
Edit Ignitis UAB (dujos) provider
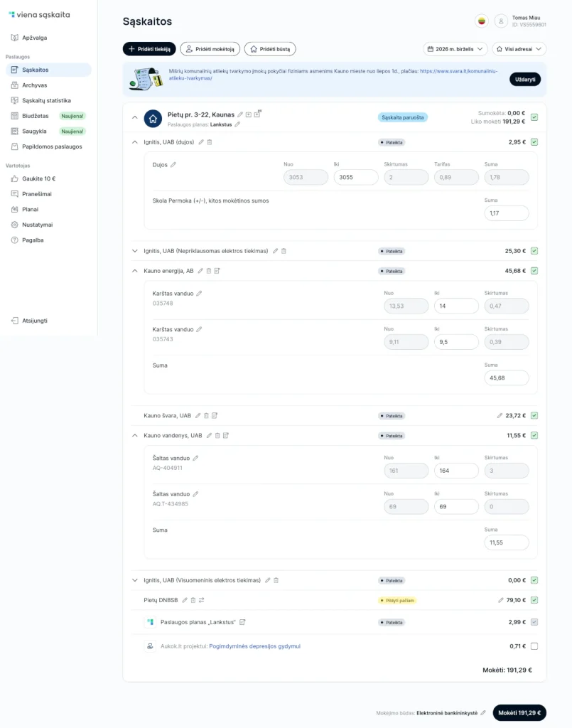201,142
